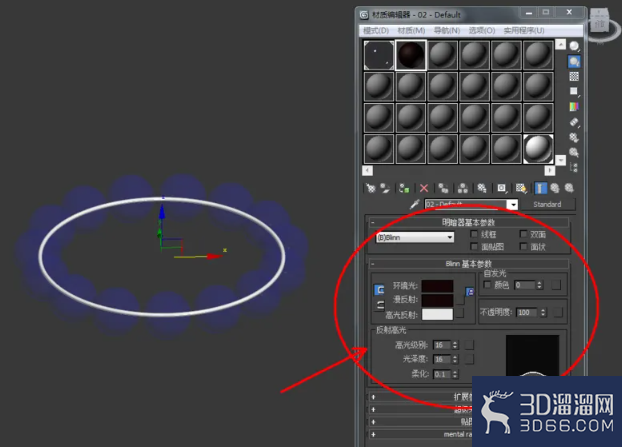Open the 选项(O) menu
This screenshot has height=447, width=622.
(x=482, y=31)
